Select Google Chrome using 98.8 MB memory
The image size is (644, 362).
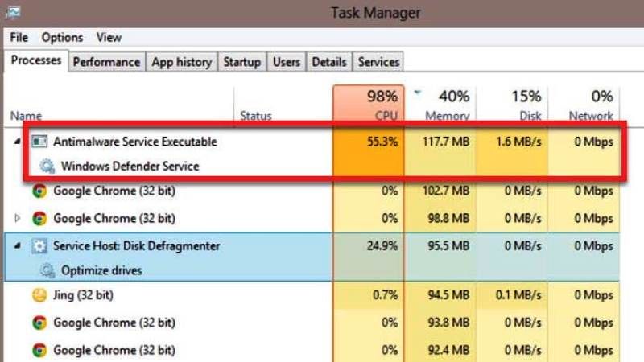pos(312,218)
